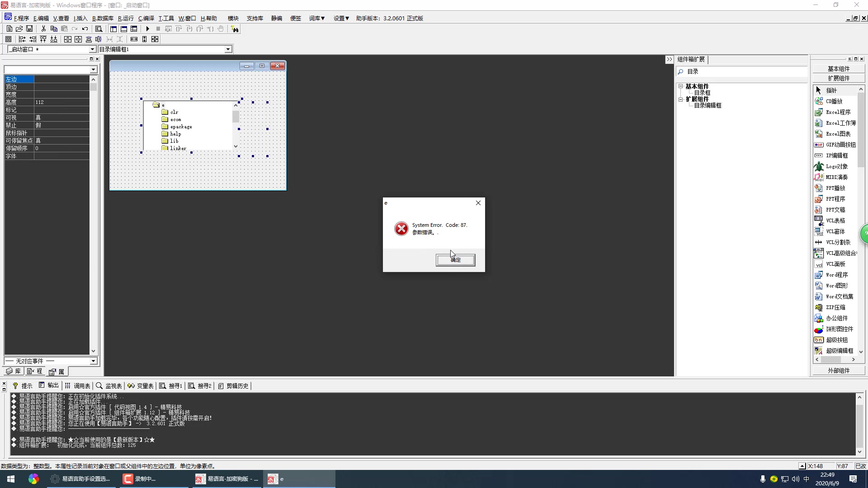868x488 pixels.
Task: Click the Save file toolbar icon
Action: click(x=29, y=29)
